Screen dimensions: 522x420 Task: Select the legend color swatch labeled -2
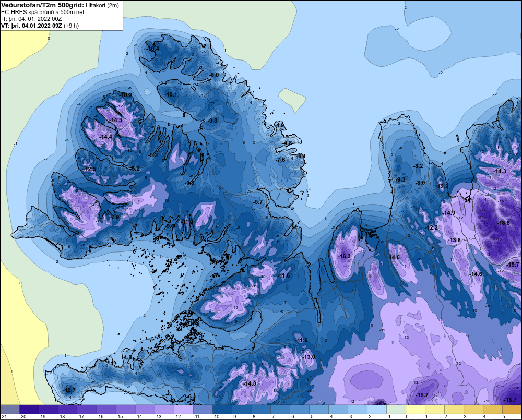(x=376, y=409)
